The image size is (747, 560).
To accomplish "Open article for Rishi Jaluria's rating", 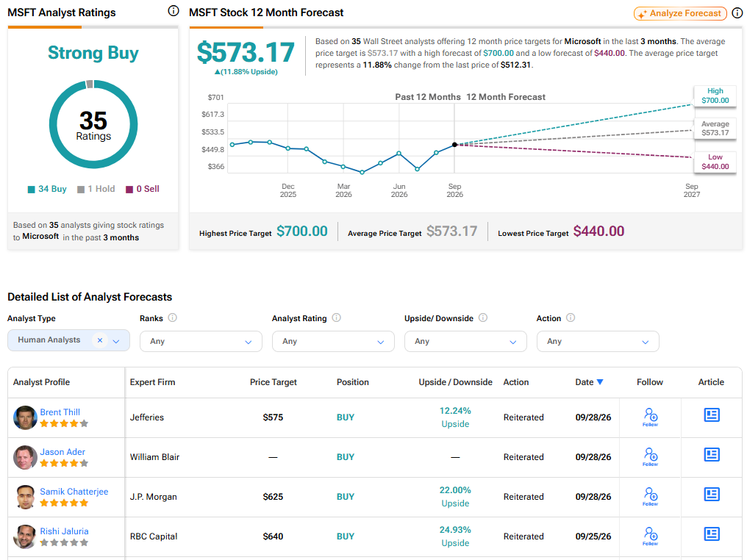I will 712,534.
